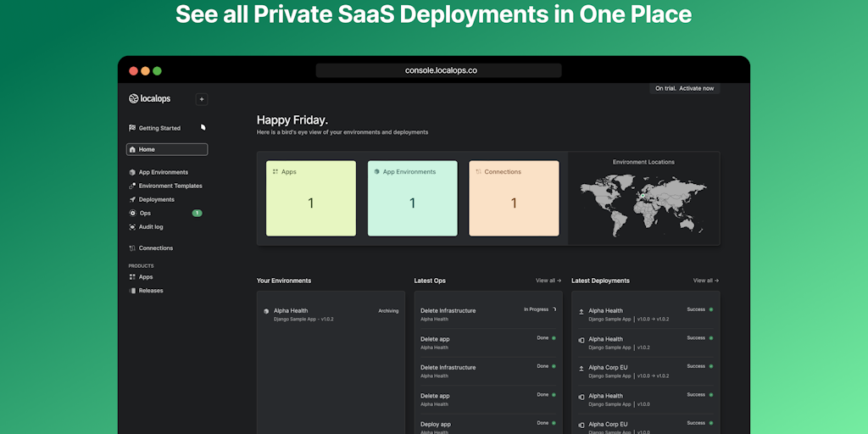Viewport: 868px width, 434px height.
Task: Click the Environment Templates icon in sidebar
Action: pos(132,186)
